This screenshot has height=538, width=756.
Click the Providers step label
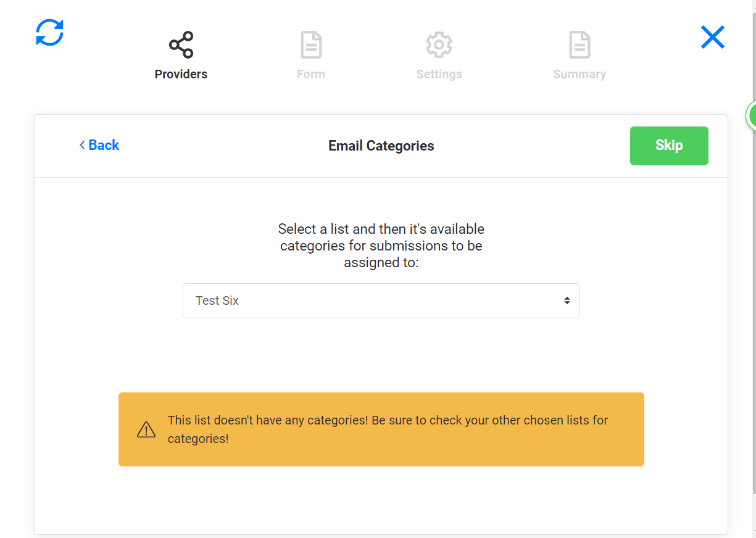coord(181,73)
